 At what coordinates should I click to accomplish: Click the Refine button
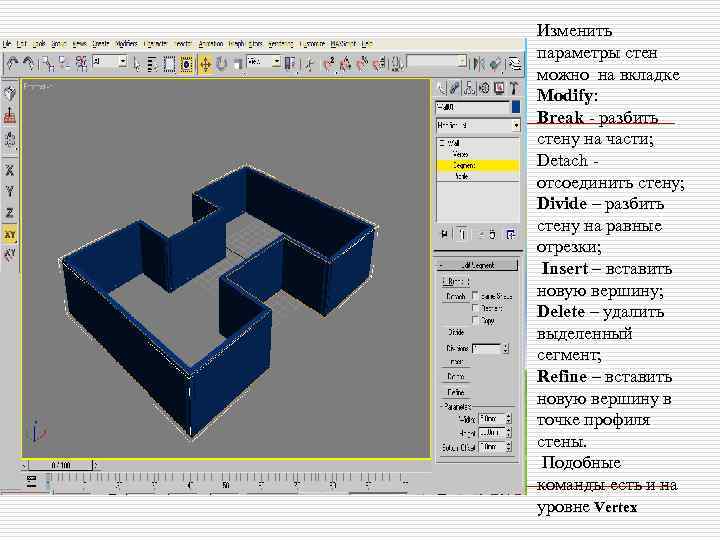pos(456,392)
